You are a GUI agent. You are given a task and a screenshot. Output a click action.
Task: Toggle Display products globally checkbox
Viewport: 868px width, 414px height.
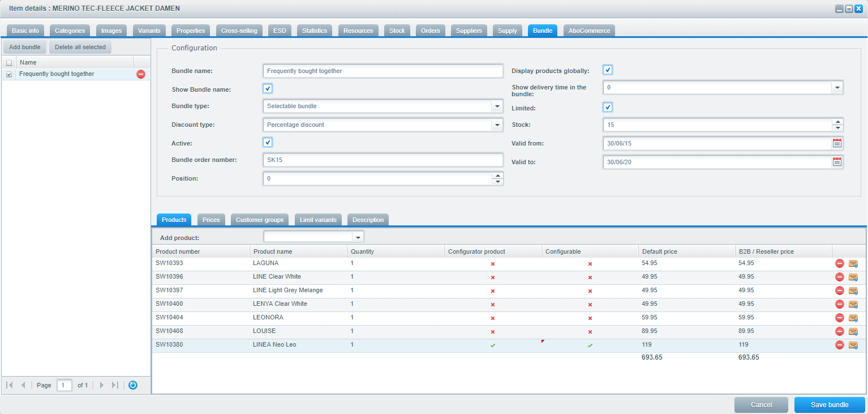608,70
